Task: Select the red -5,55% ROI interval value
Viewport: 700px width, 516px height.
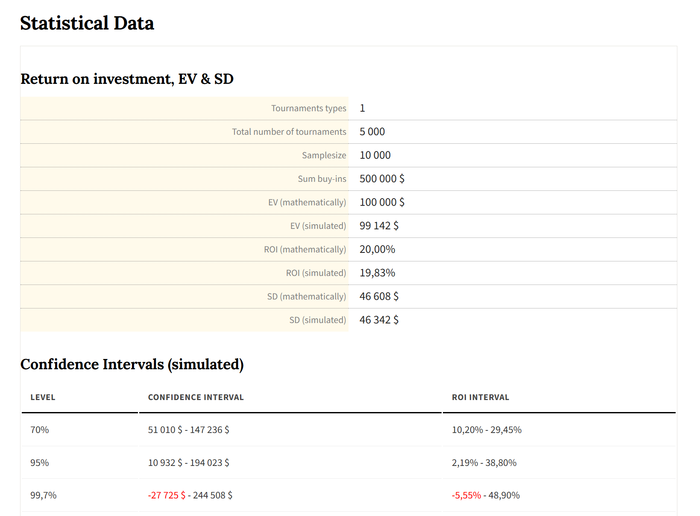Action: point(469,495)
